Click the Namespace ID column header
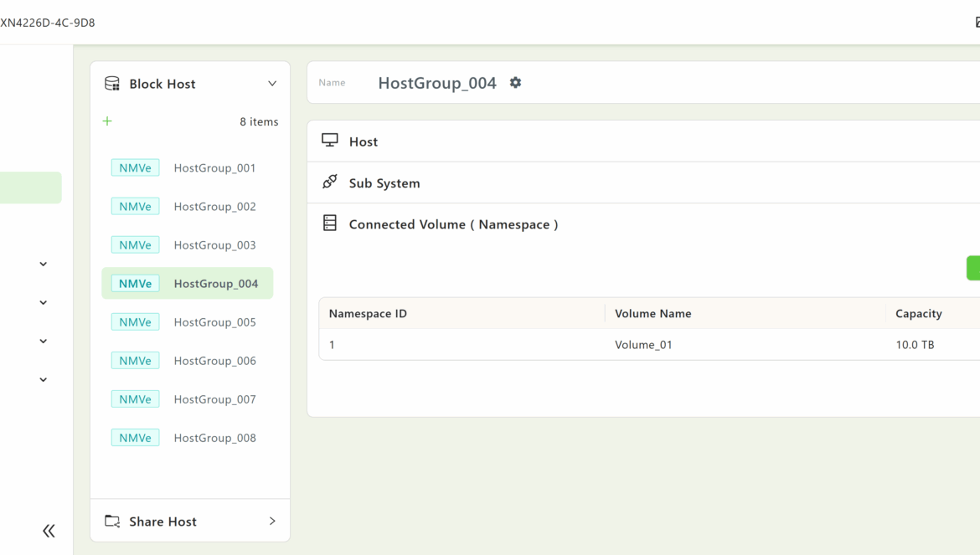Image resolution: width=980 pixels, height=555 pixels. 368,314
